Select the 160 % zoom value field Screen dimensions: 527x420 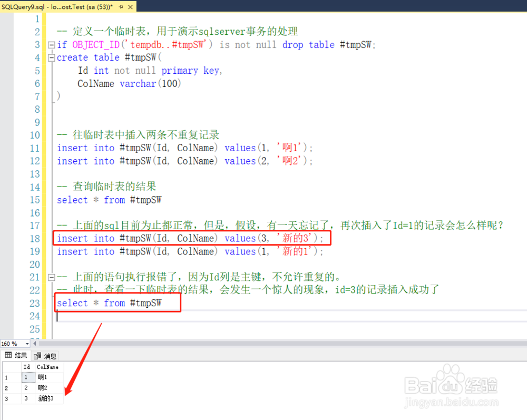coord(12,343)
